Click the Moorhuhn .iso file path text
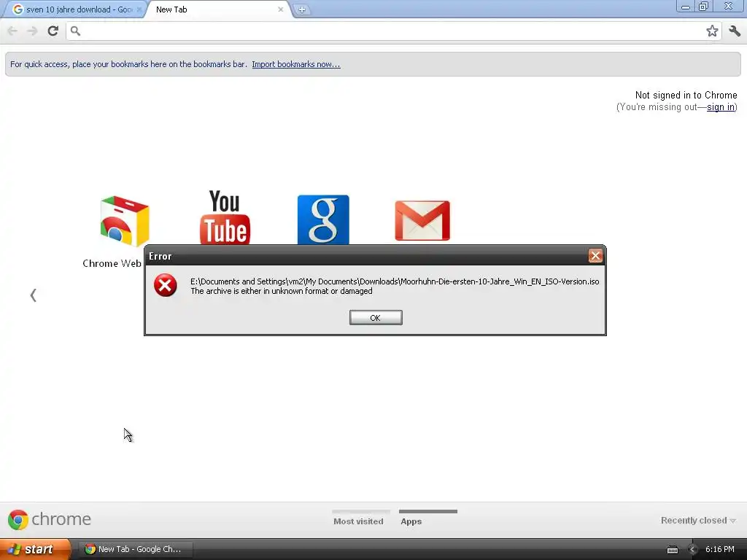 pos(395,281)
